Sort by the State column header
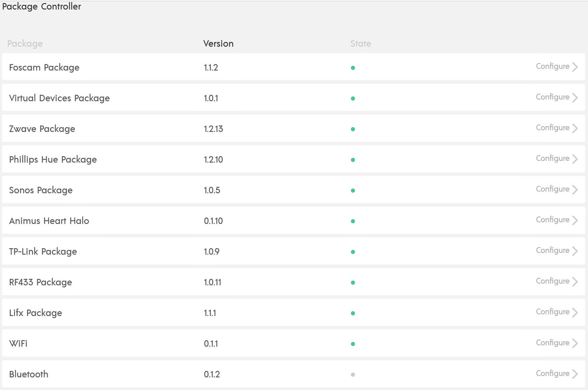 (x=361, y=44)
